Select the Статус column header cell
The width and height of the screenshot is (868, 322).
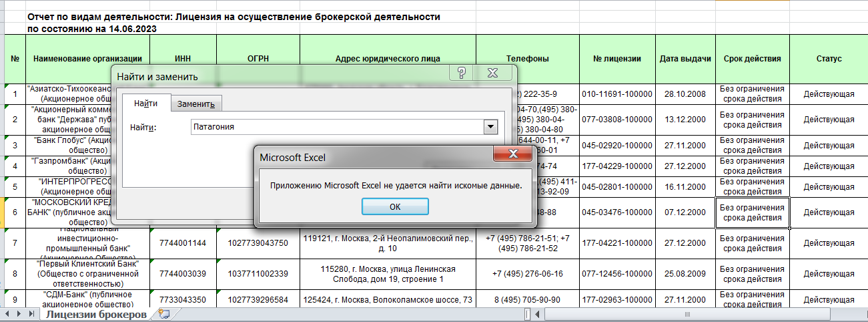coord(829,58)
